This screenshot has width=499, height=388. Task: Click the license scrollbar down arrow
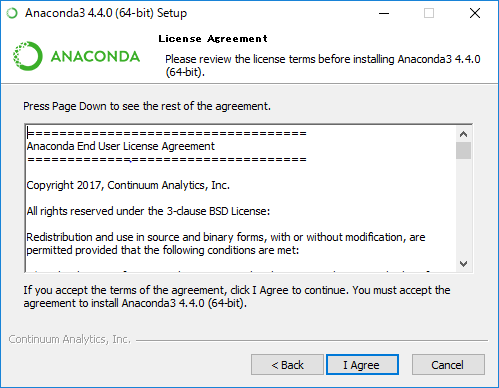[463, 264]
